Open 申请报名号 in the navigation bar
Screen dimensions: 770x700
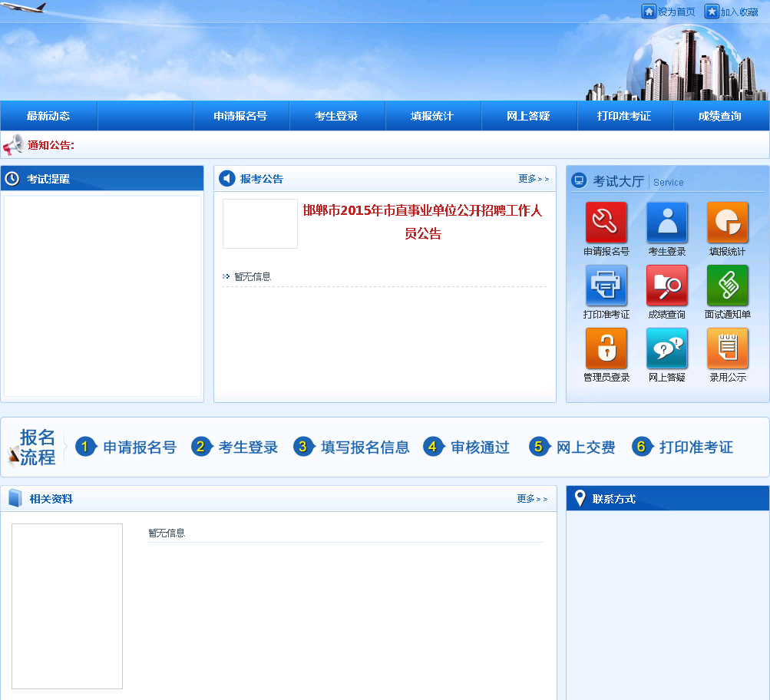240,116
